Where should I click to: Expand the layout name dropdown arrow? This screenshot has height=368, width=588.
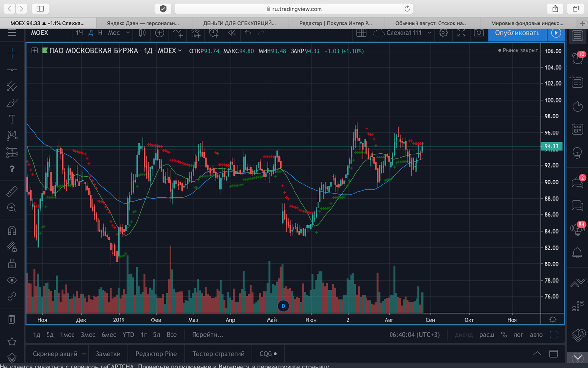pyautogui.click(x=429, y=33)
